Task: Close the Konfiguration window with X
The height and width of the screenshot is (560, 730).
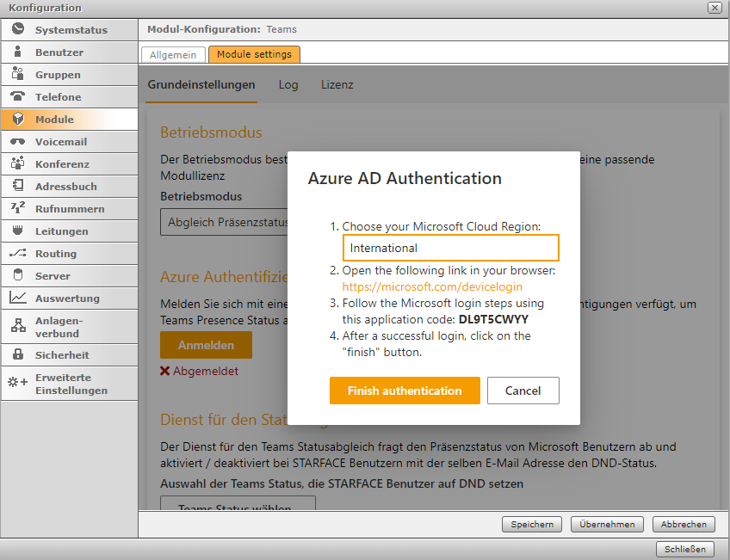Action: click(x=715, y=8)
